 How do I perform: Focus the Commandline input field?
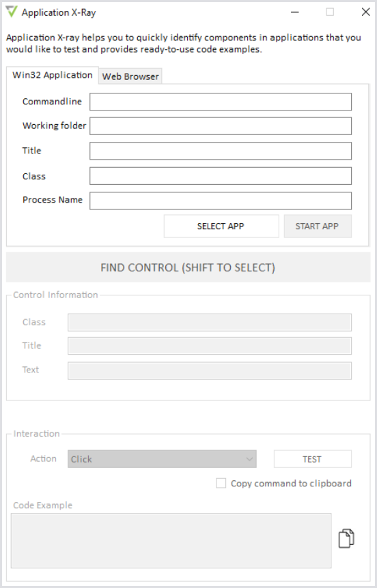(x=221, y=102)
